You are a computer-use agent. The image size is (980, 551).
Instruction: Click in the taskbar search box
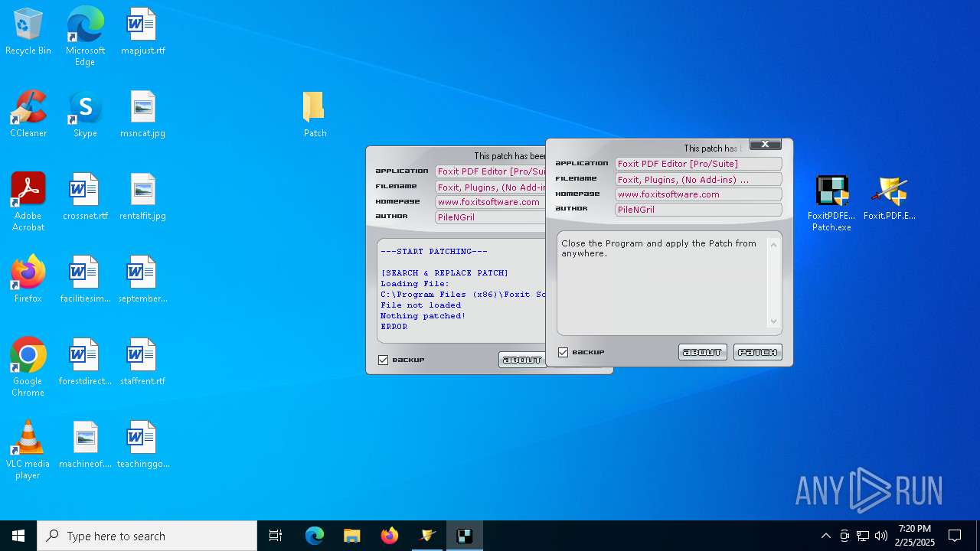pyautogui.click(x=147, y=536)
